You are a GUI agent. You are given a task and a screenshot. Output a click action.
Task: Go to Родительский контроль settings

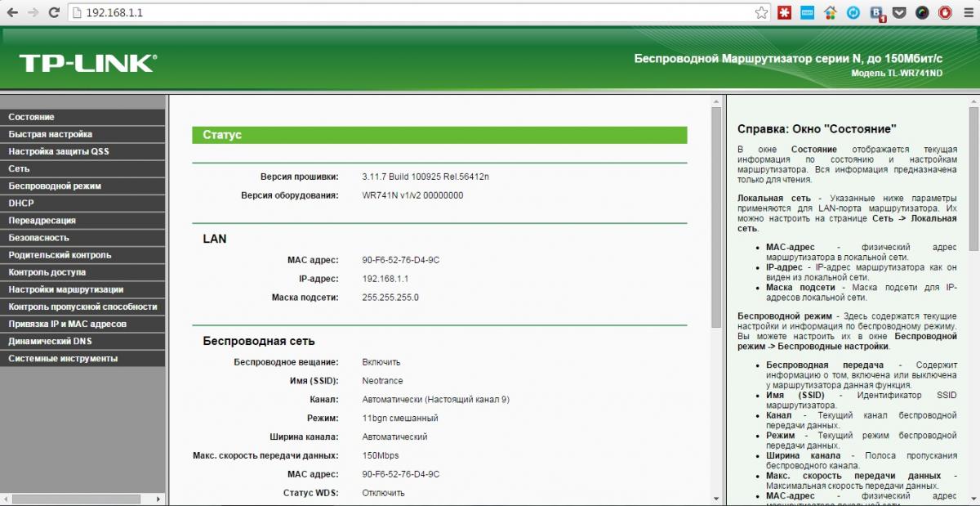60,255
